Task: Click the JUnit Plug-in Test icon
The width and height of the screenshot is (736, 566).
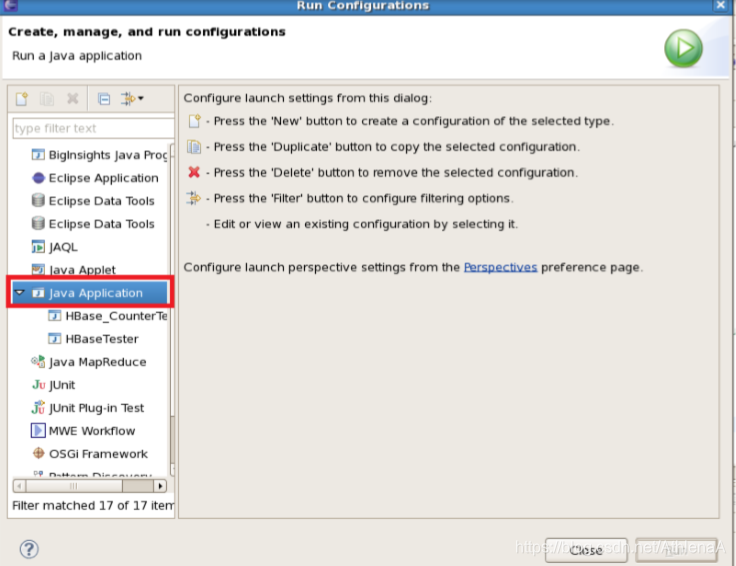Action: 38,407
